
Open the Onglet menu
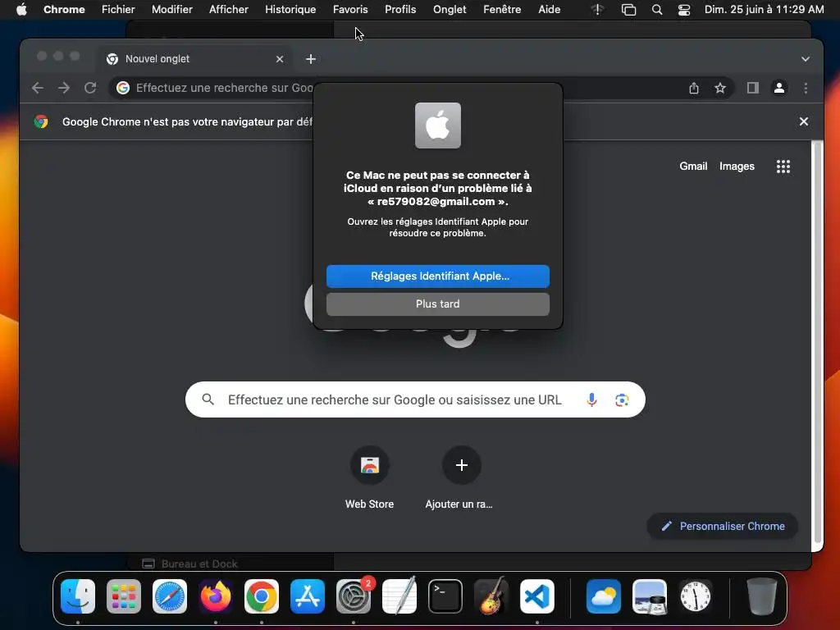pos(450,9)
